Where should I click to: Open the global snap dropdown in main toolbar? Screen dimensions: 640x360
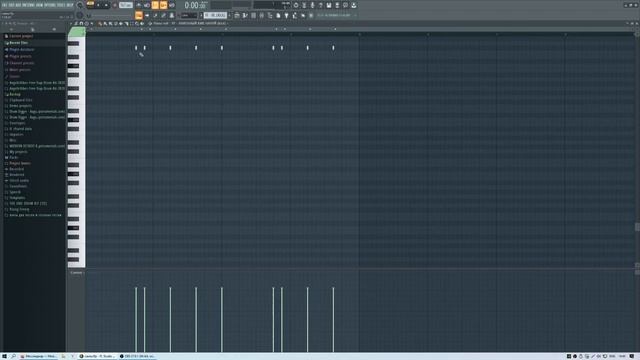[189, 15]
